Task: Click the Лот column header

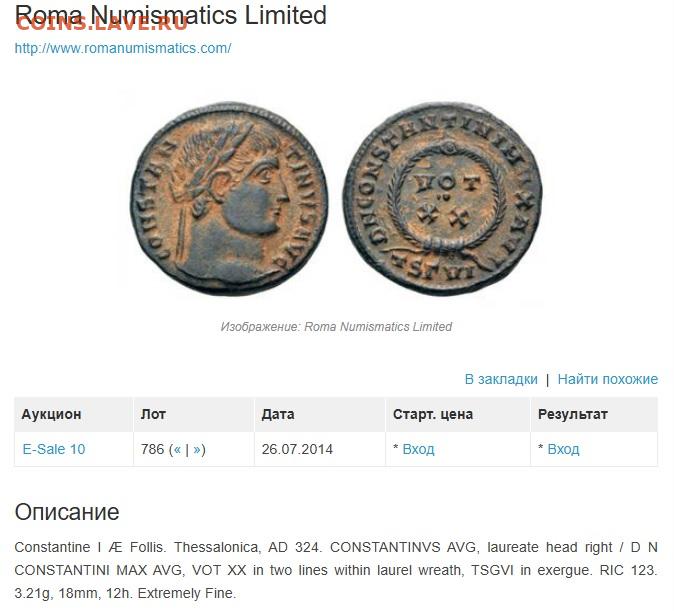Action: [x=153, y=414]
